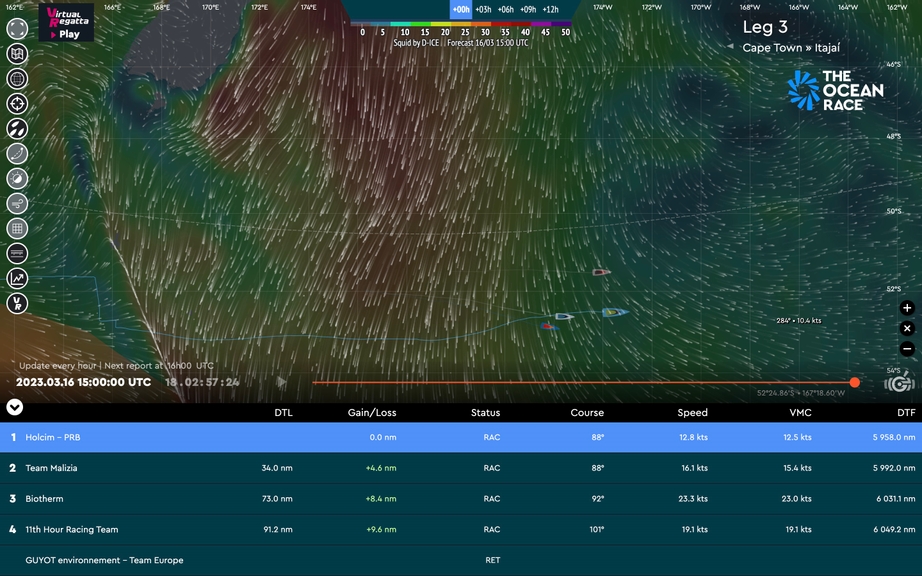Sort by Speed column header
922x576 pixels.
coord(692,413)
